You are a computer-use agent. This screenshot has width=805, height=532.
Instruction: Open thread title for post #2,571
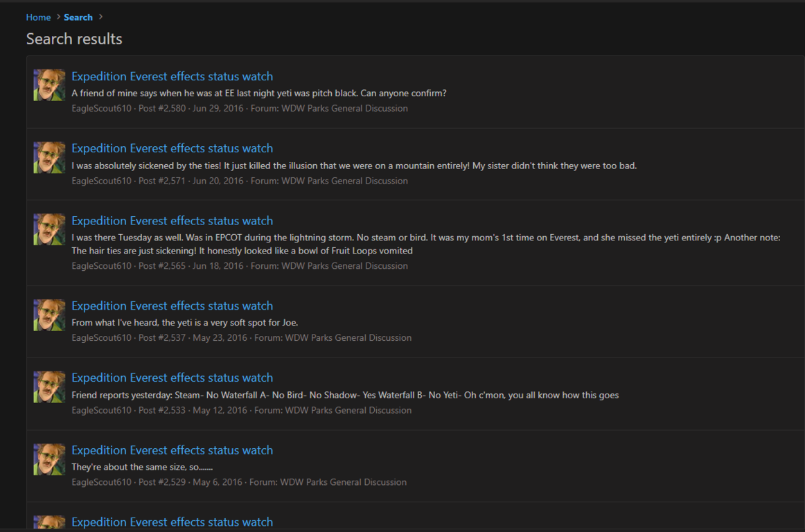pyautogui.click(x=172, y=148)
